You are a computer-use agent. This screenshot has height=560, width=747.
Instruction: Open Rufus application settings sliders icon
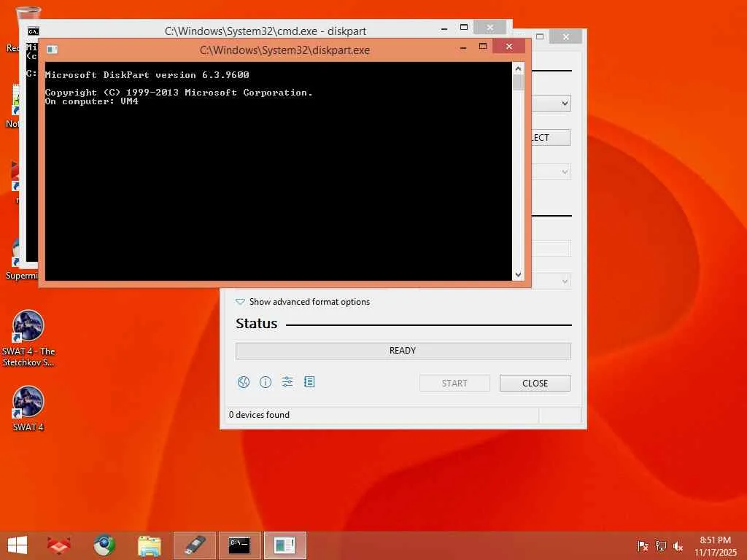click(287, 382)
